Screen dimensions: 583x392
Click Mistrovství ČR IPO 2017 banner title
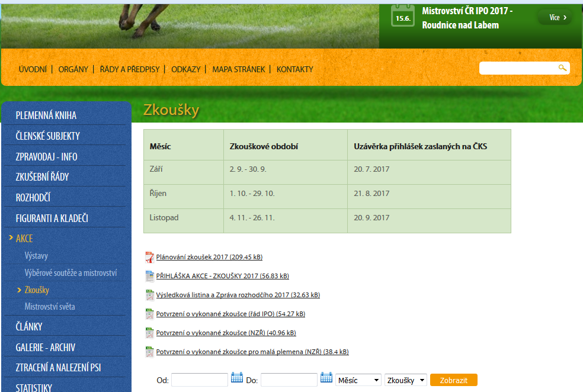coord(467,18)
